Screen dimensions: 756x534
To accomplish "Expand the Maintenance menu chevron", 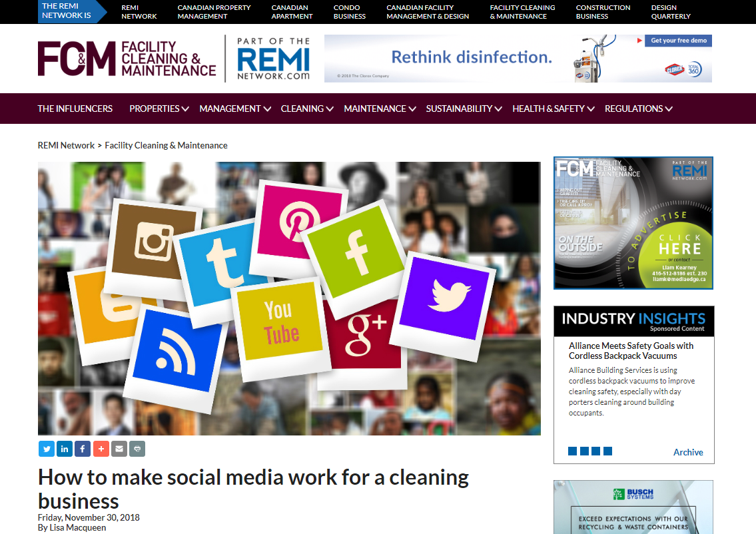I will 412,109.
